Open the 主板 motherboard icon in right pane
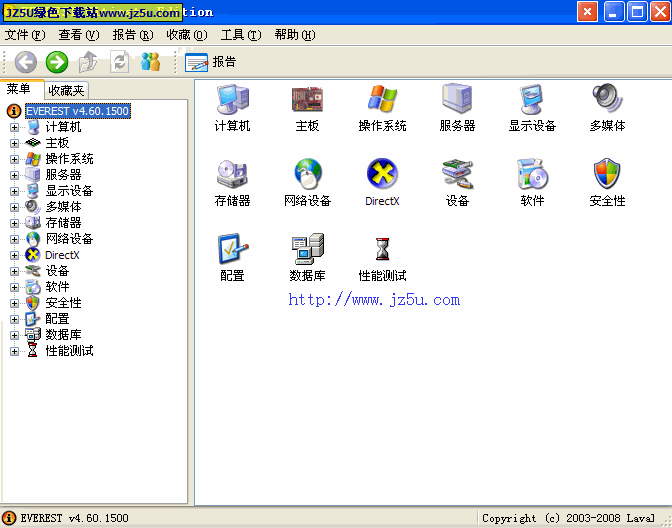Image resolution: width=672 pixels, height=528 pixels. pos(307,108)
